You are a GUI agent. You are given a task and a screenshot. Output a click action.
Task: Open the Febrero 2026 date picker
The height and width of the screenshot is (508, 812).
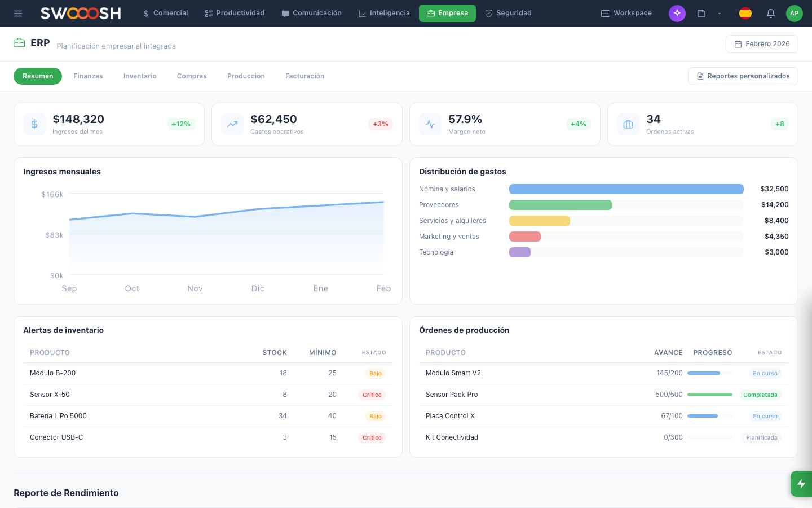[x=761, y=44]
